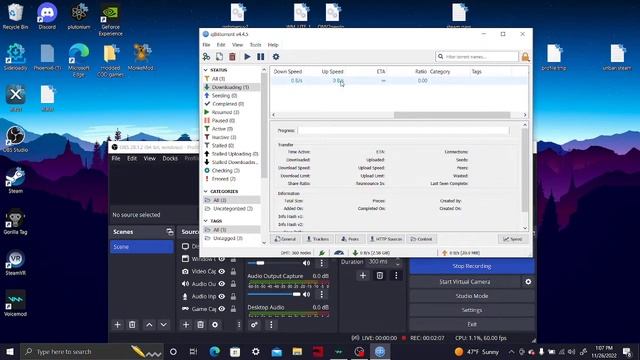This screenshot has width=640, height=360.
Task: Move scene down arrow in OBS Scenes
Action: [x=164, y=324]
